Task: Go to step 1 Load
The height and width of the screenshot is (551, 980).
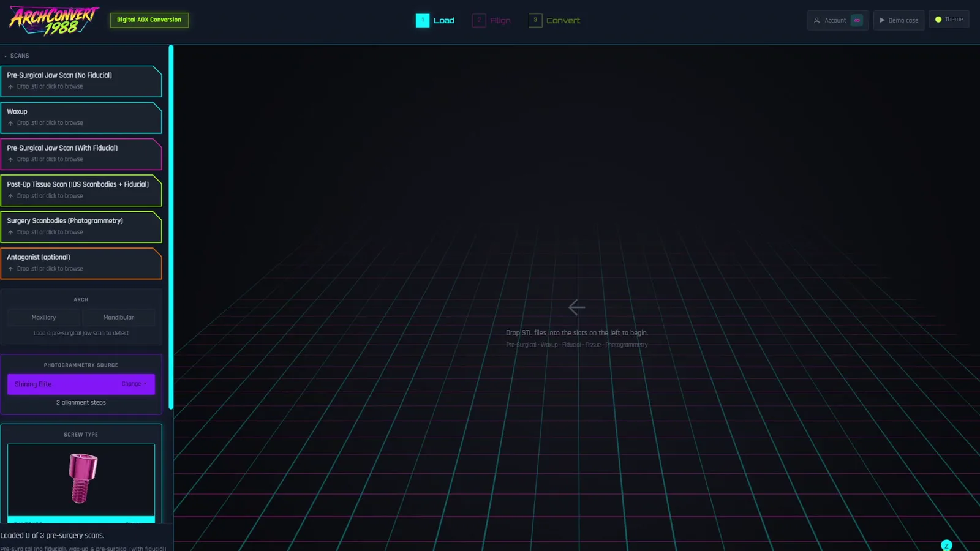Action: coord(435,20)
